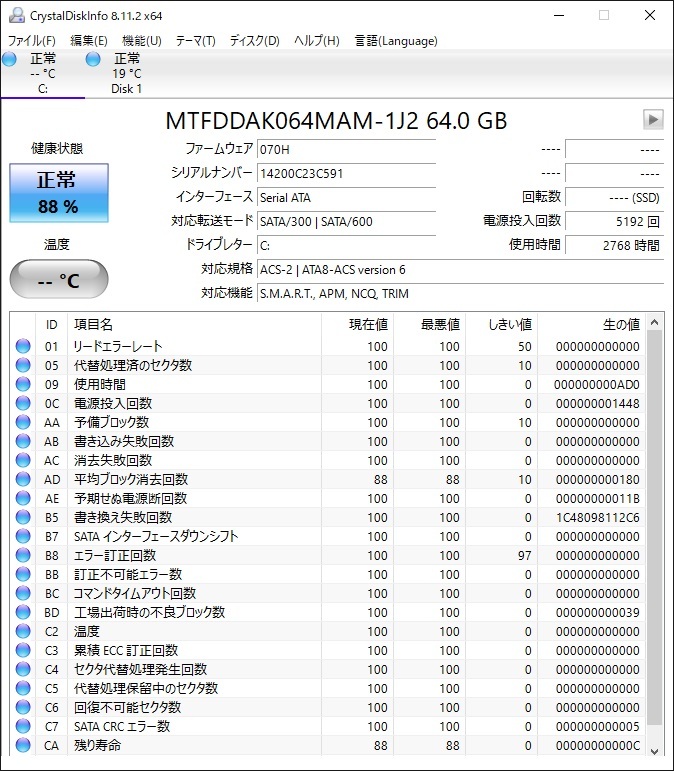Click the 項目名 column header
The height and width of the screenshot is (771, 674).
(x=194, y=325)
